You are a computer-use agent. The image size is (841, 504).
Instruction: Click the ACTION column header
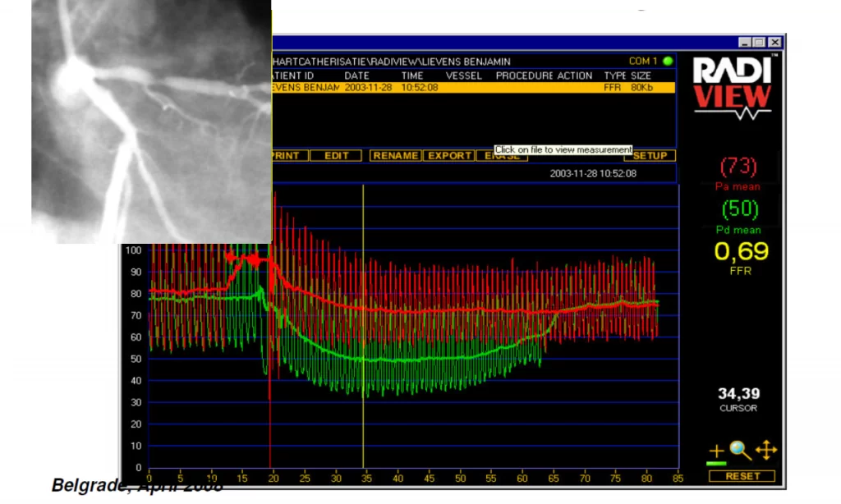tap(574, 76)
